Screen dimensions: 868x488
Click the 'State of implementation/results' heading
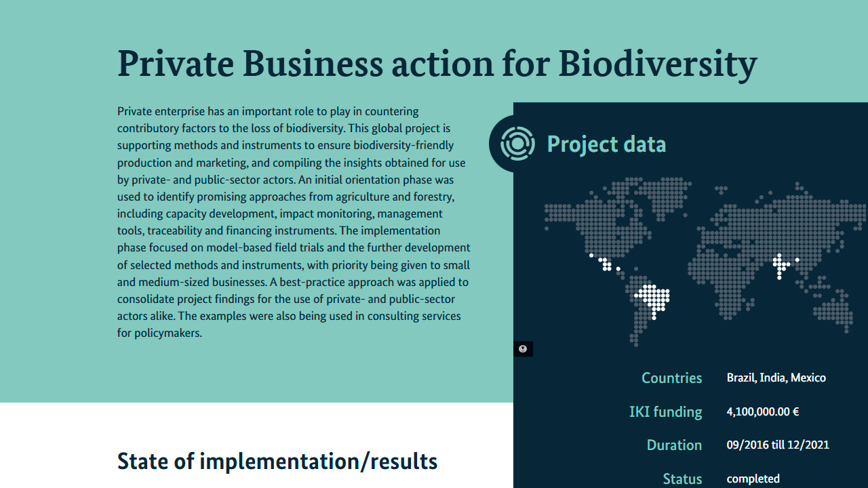point(277,461)
